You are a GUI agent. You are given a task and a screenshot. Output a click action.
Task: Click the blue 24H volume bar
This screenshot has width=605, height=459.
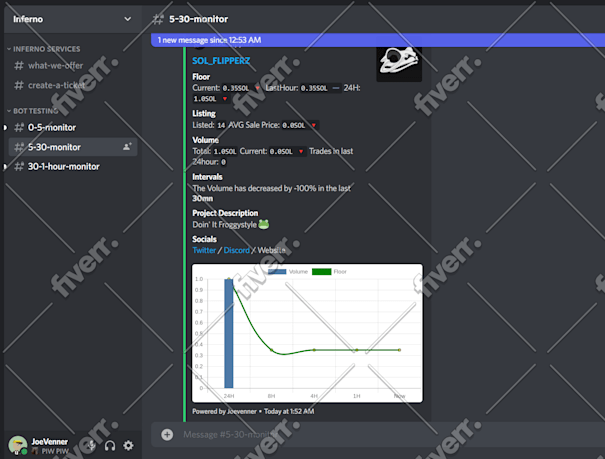click(228, 333)
